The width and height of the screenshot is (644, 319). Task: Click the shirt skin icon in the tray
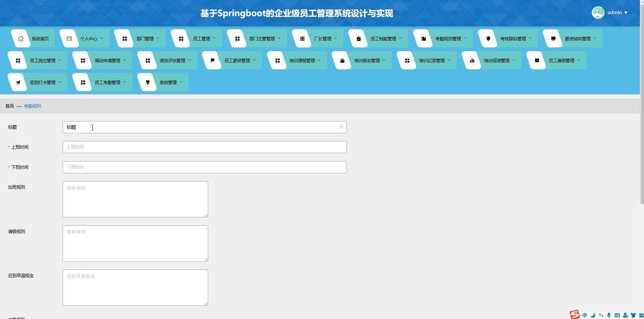(x=633, y=315)
